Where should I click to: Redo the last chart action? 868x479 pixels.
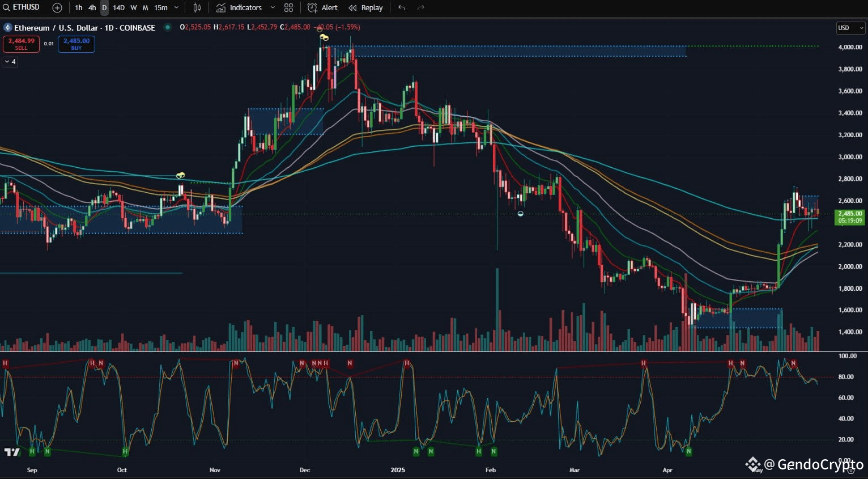pos(421,8)
